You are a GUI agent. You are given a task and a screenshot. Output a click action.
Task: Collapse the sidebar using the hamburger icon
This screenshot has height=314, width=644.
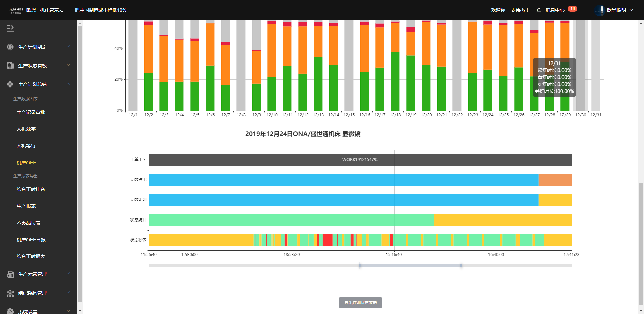pyautogui.click(x=10, y=29)
